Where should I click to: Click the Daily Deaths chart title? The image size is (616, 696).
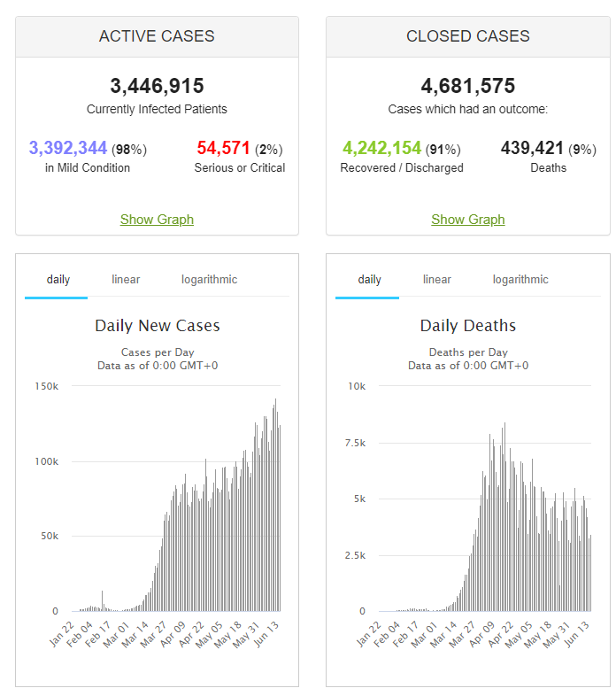coord(468,326)
